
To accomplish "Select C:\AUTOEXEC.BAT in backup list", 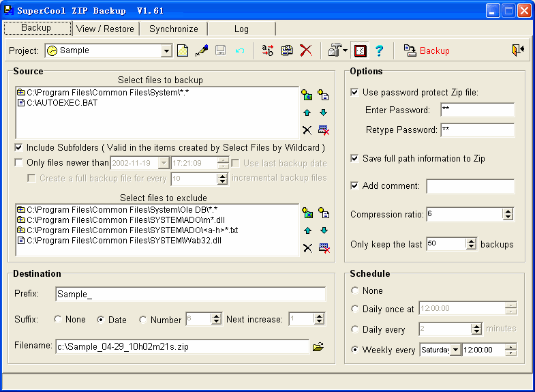I will (58, 103).
